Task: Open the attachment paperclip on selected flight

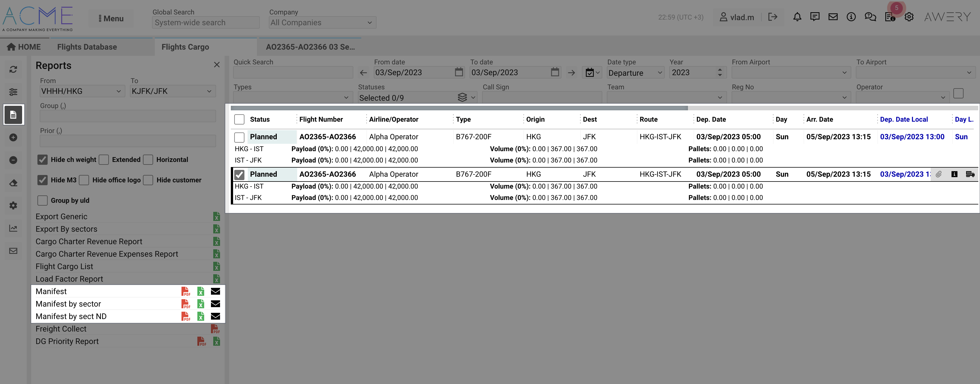Action: point(939,174)
